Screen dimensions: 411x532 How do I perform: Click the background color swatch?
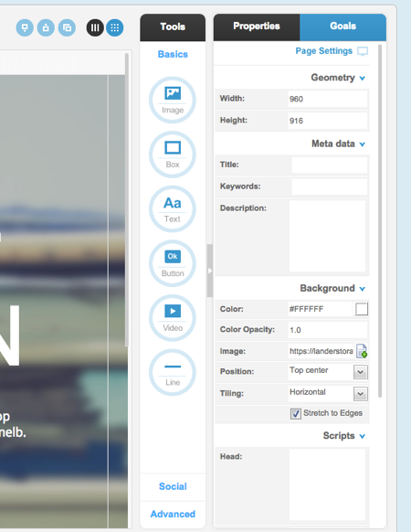tap(362, 309)
